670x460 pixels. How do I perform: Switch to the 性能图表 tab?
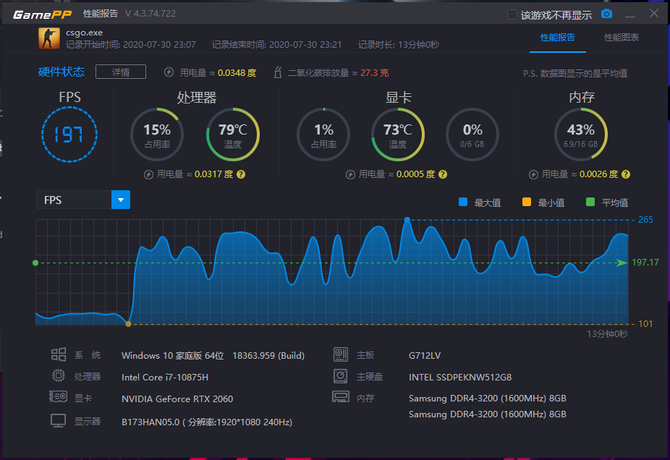(x=621, y=38)
